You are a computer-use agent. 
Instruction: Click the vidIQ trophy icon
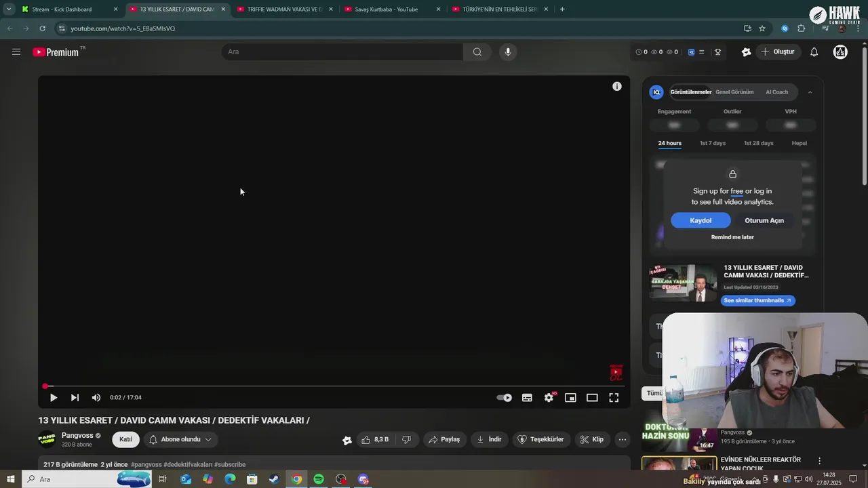coord(717,52)
